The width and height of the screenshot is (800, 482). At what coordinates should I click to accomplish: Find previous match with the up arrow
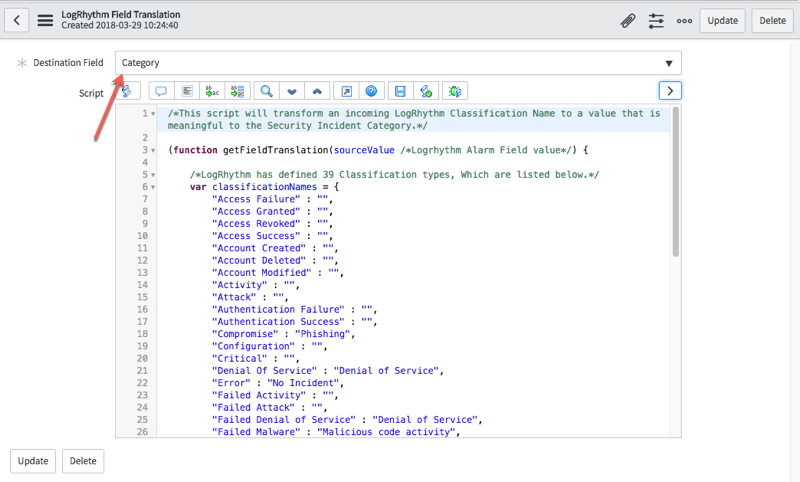pyautogui.click(x=317, y=91)
